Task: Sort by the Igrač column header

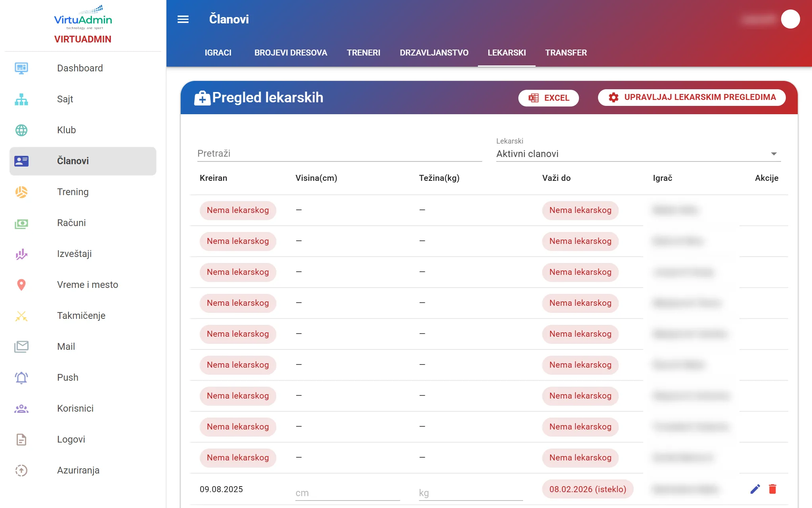Action: pyautogui.click(x=663, y=178)
